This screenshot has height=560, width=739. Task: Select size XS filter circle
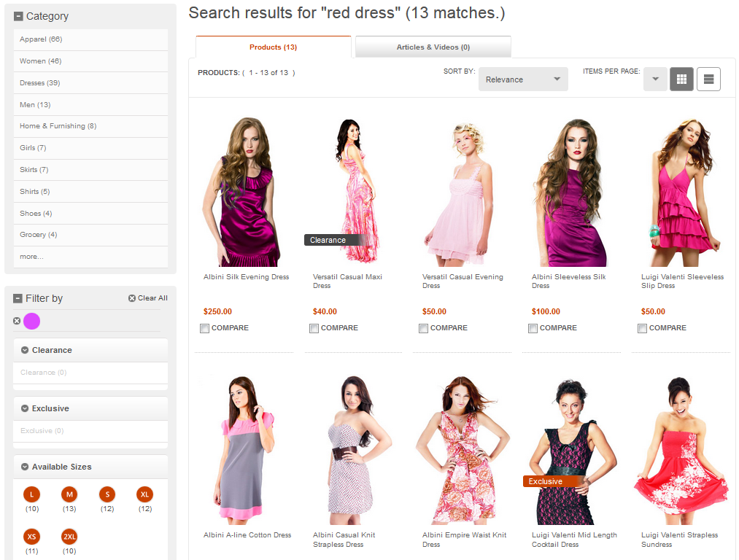click(31, 537)
